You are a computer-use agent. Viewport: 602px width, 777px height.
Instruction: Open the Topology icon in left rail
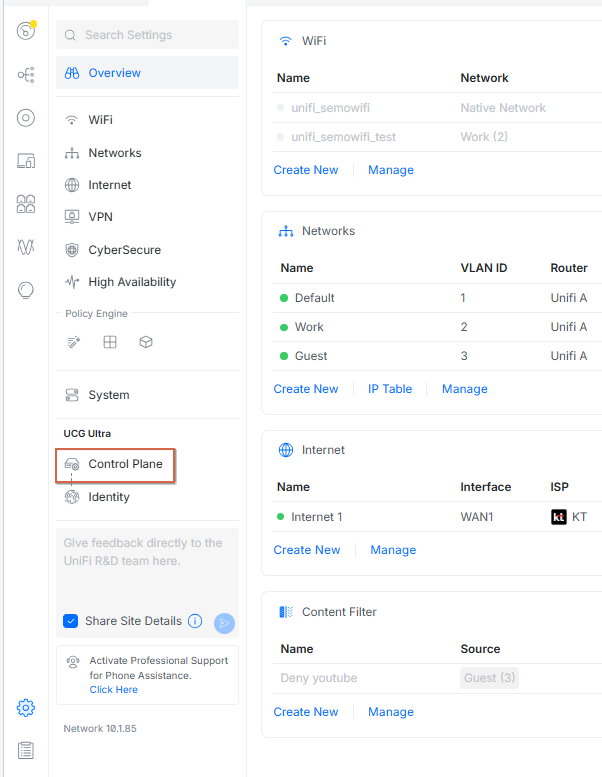coord(26,75)
